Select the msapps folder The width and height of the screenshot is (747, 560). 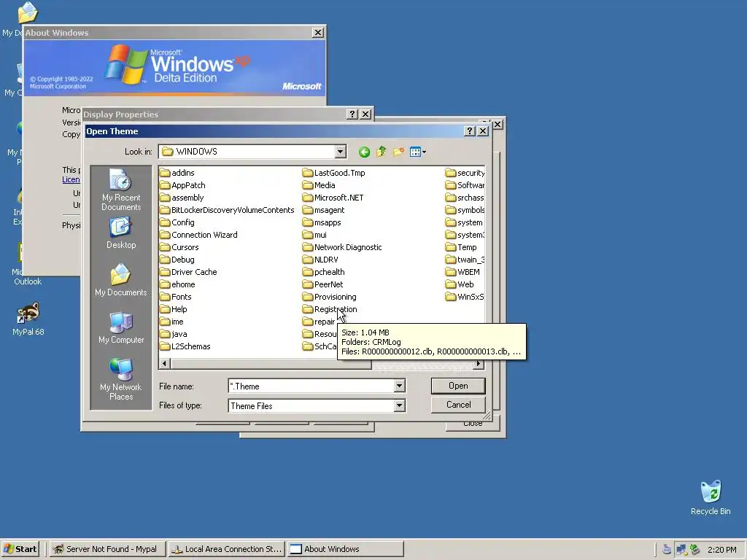[x=322, y=222]
